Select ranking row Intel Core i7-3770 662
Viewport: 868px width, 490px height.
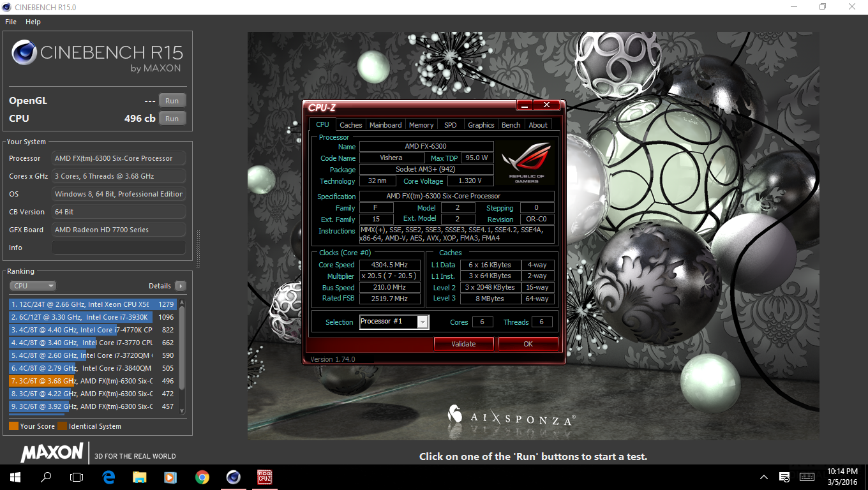click(93, 343)
